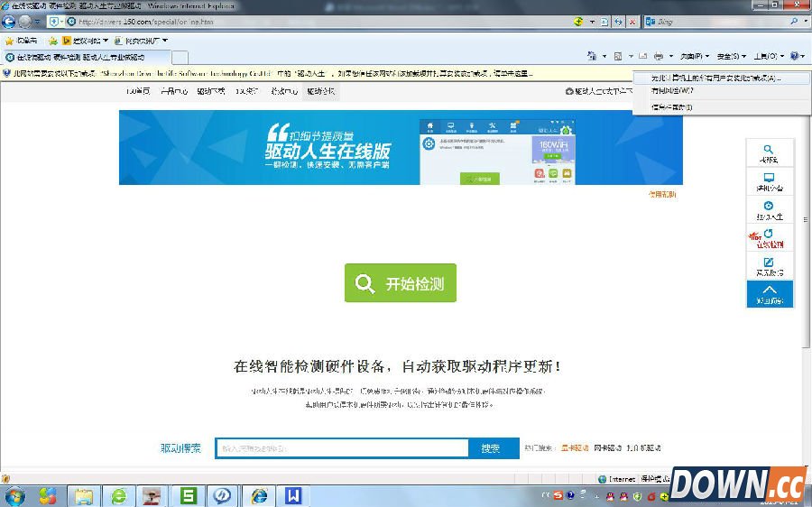Viewport: 812px width, 507px height.
Task: Click the driver search input field
Action: [342, 448]
